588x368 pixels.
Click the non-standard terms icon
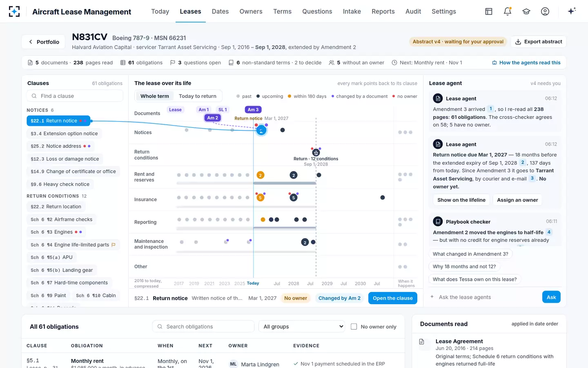pyautogui.click(x=231, y=63)
